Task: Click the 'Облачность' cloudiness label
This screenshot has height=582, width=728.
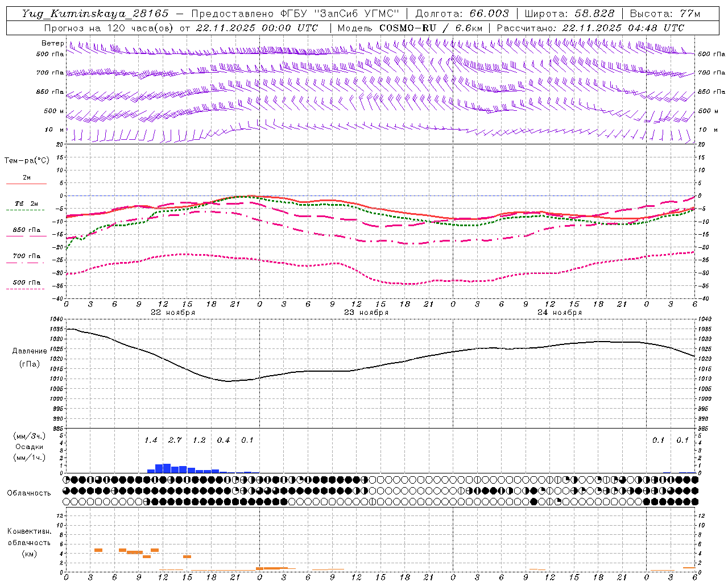Action: [x=29, y=493]
